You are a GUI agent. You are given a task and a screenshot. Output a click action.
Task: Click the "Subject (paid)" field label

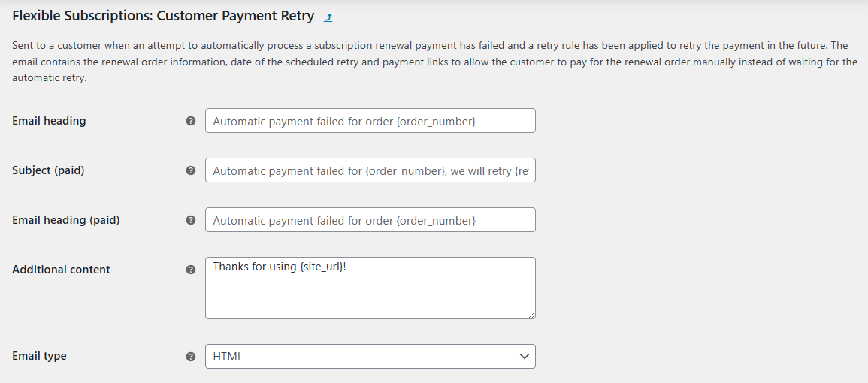tap(48, 170)
